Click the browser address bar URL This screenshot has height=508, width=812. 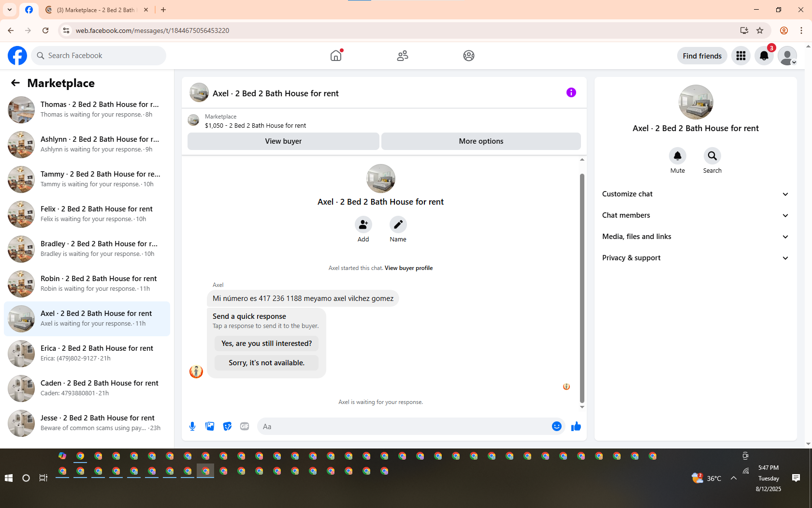click(152, 30)
